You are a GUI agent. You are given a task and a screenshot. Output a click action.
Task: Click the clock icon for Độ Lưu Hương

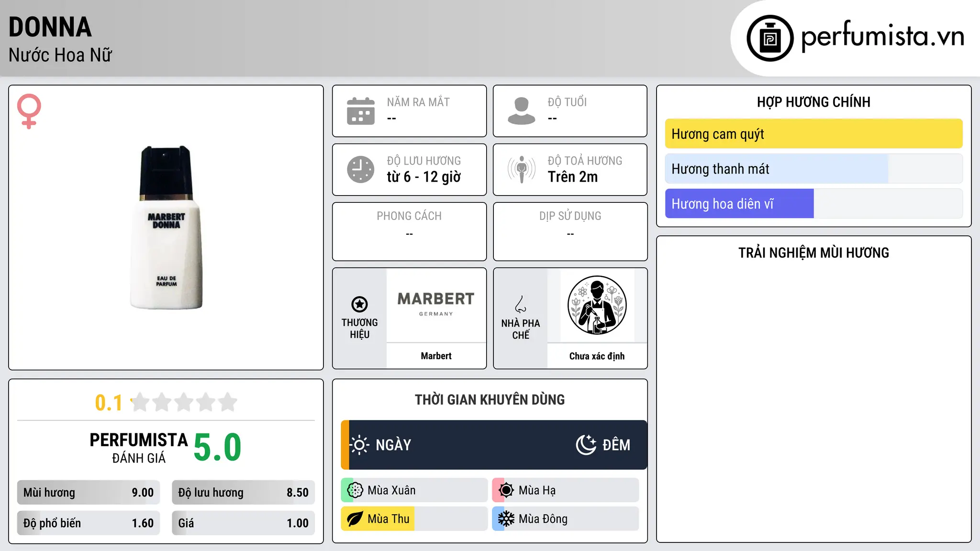click(361, 169)
